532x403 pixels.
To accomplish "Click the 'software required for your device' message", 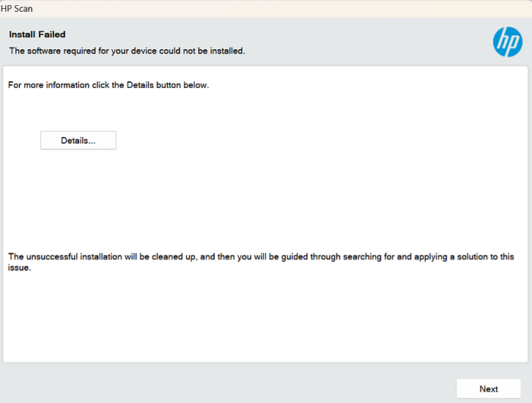I will tap(126, 51).
